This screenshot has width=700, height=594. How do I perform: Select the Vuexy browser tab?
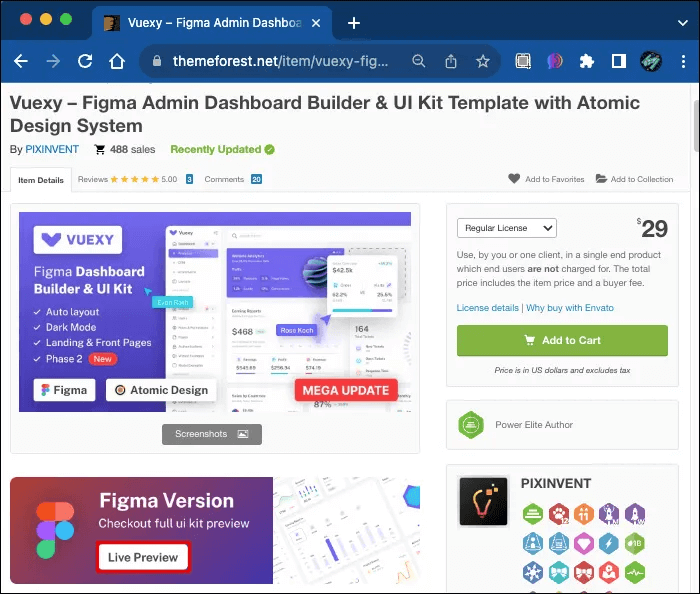pyautogui.click(x=212, y=23)
